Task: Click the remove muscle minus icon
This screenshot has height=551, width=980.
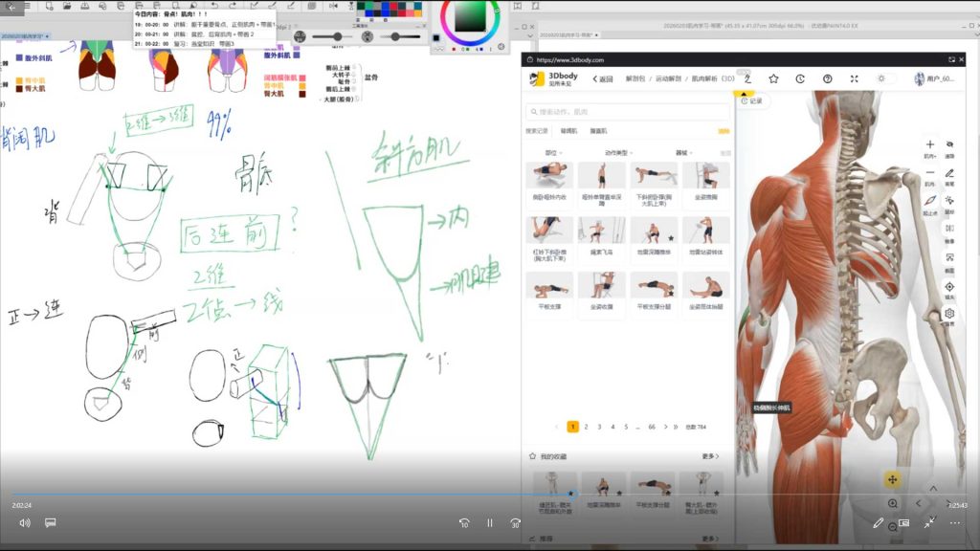Action: [x=930, y=173]
